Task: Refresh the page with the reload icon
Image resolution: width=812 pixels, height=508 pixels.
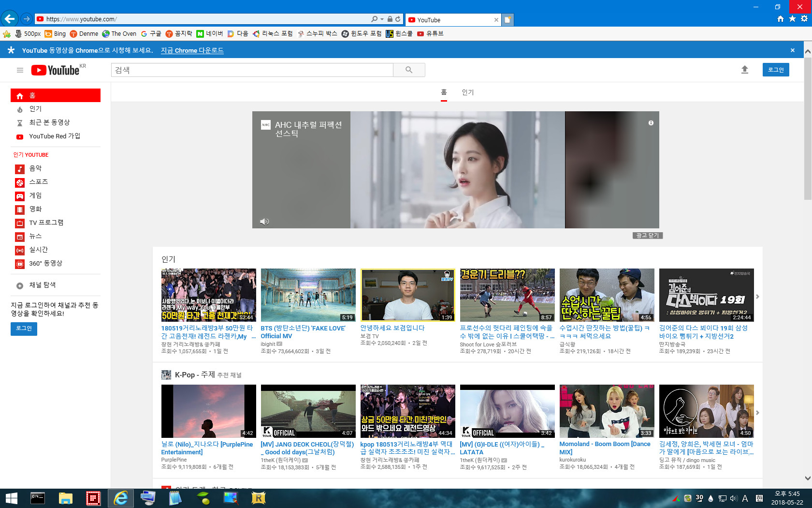Action: (x=398, y=19)
